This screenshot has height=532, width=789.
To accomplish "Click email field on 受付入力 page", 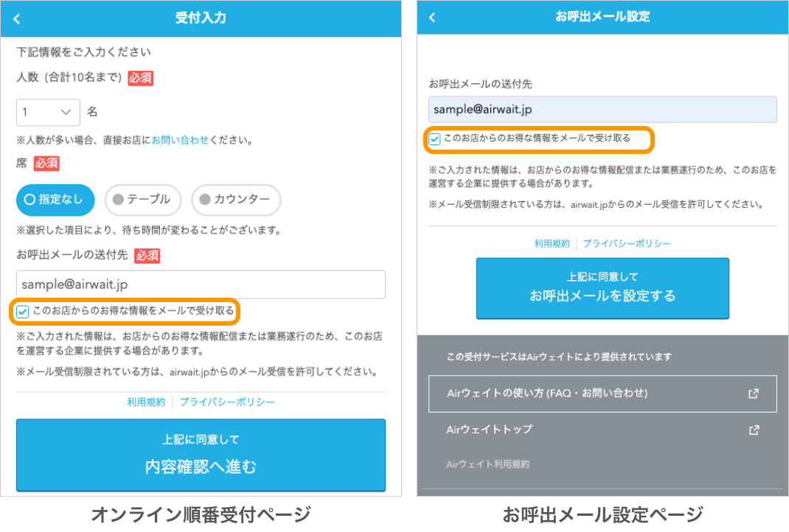I will point(201,284).
